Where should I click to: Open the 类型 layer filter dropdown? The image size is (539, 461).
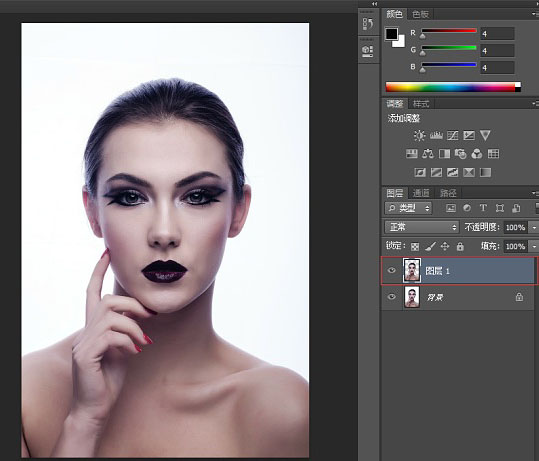[x=408, y=208]
